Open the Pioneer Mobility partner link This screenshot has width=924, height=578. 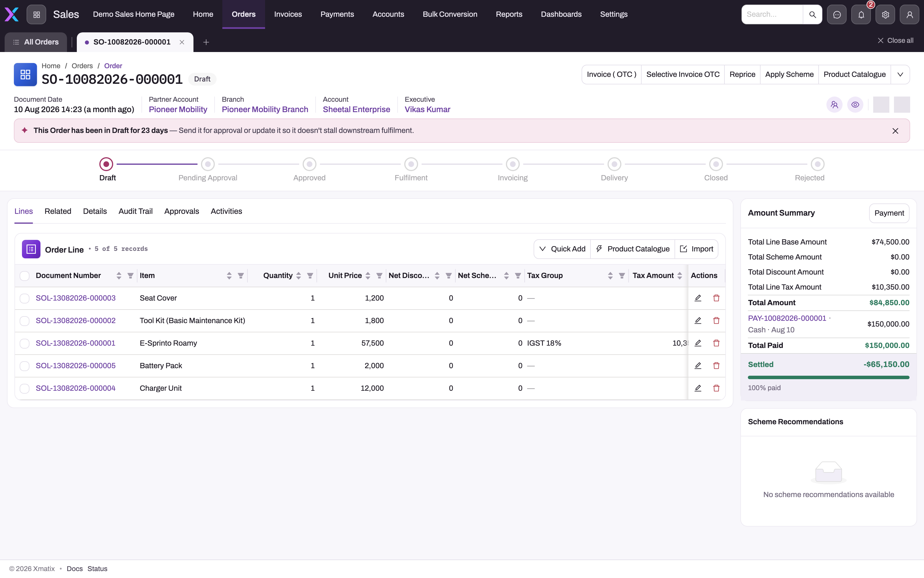click(x=178, y=110)
